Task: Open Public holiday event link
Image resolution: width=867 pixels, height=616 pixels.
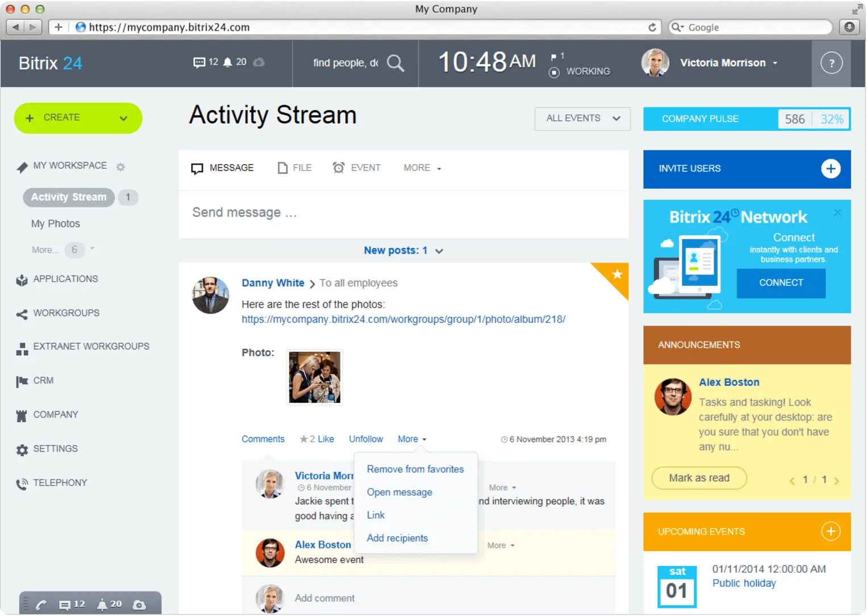Action: (x=744, y=584)
